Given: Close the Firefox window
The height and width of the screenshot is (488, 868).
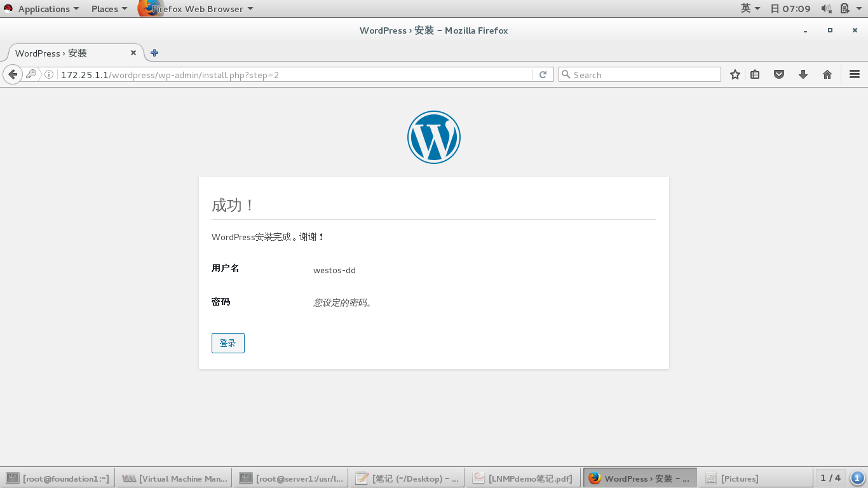Looking at the screenshot, I should point(855,30).
